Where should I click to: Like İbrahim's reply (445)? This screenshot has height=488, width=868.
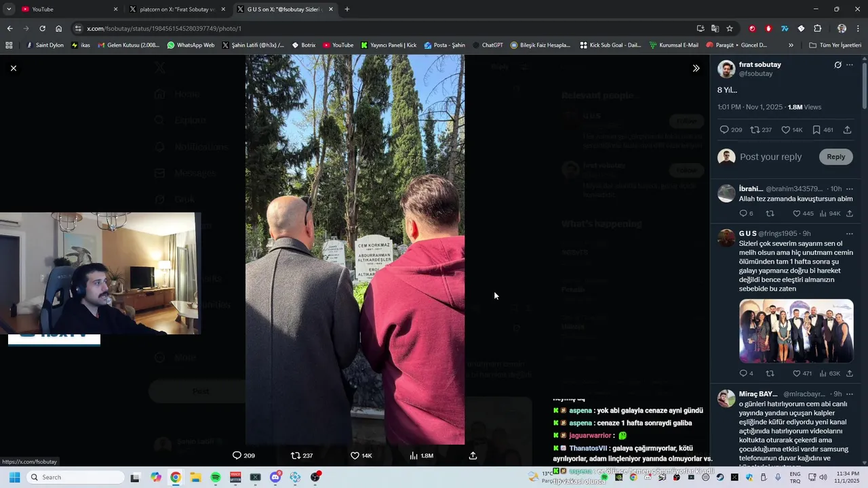tap(796, 213)
